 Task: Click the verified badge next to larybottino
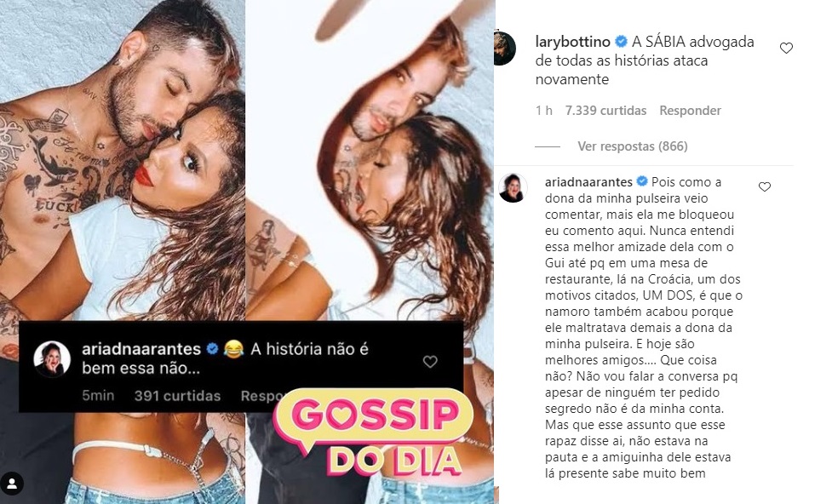621,42
